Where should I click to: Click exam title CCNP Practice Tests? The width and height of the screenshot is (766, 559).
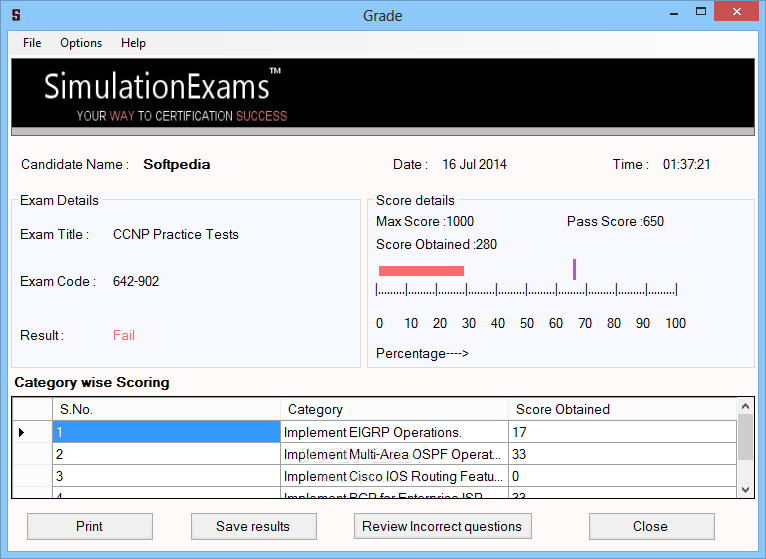(x=175, y=235)
